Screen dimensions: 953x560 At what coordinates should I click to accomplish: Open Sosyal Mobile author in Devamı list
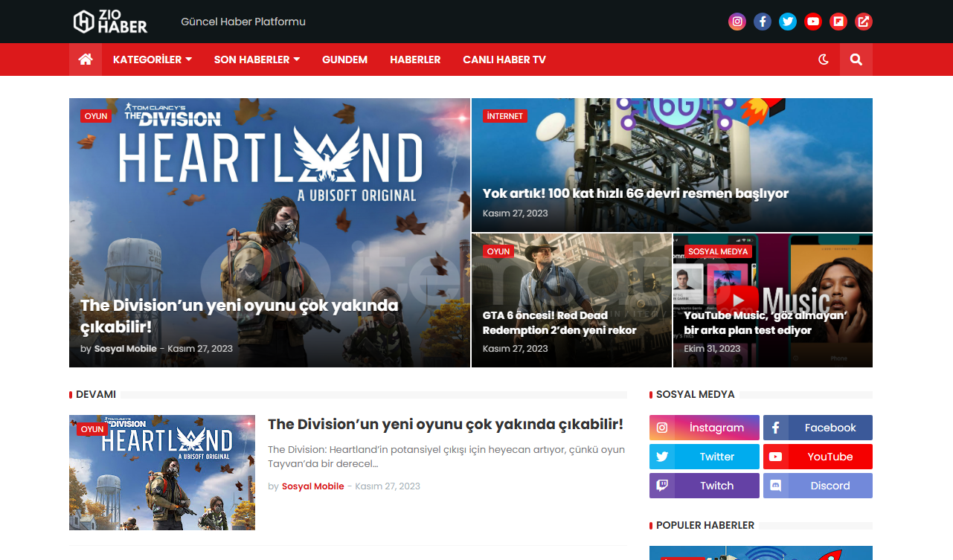(x=312, y=486)
